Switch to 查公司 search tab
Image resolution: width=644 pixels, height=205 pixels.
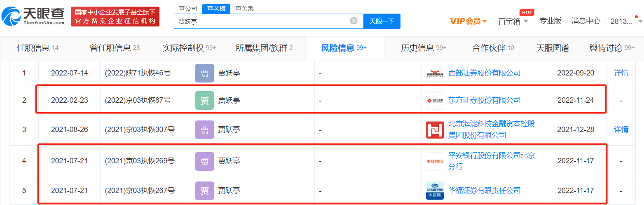[x=188, y=8]
